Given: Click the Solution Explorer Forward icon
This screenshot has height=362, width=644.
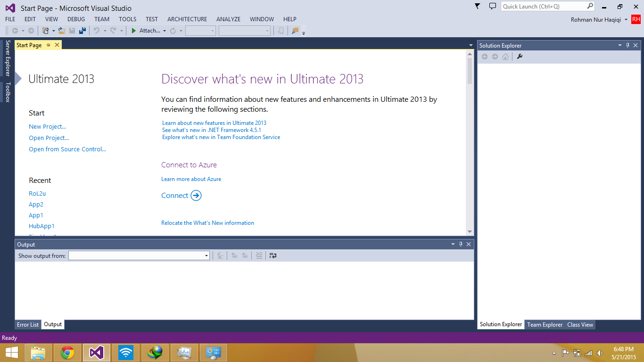Looking at the screenshot, I should click(x=495, y=57).
